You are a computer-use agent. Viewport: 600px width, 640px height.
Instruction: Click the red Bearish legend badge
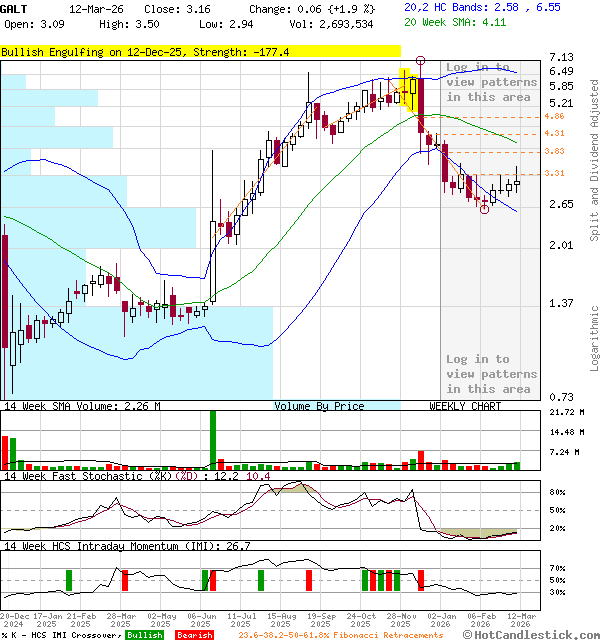pos(192,634)
